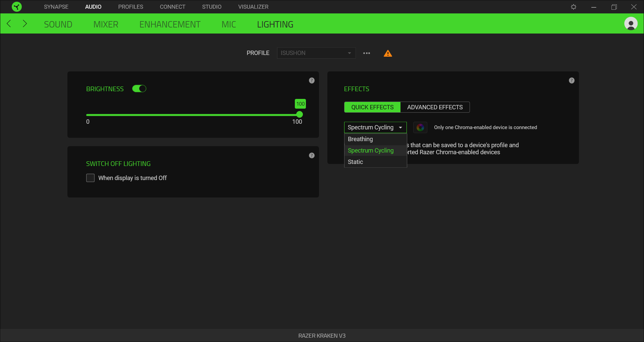Toggle the Brightness switch off

coord(139,89)
